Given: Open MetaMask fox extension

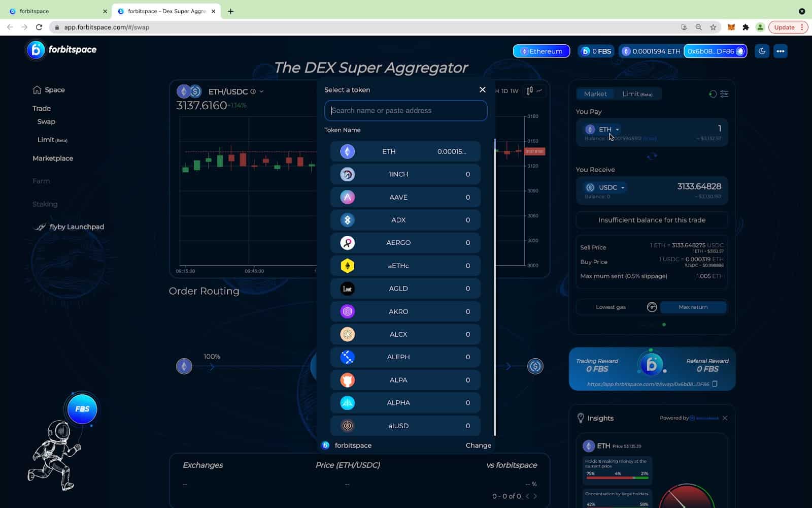Looking at the screenshot, I should [x=731, y=27].
